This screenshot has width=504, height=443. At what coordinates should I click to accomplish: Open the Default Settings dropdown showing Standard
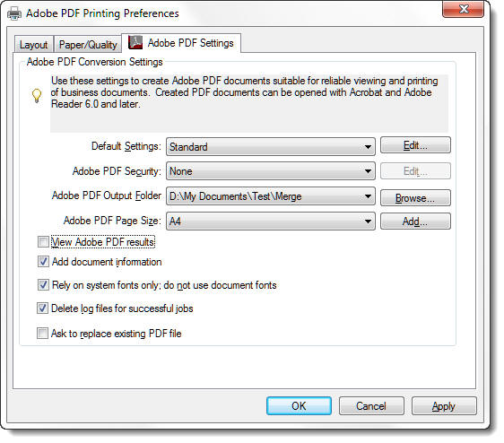point(270,147)
